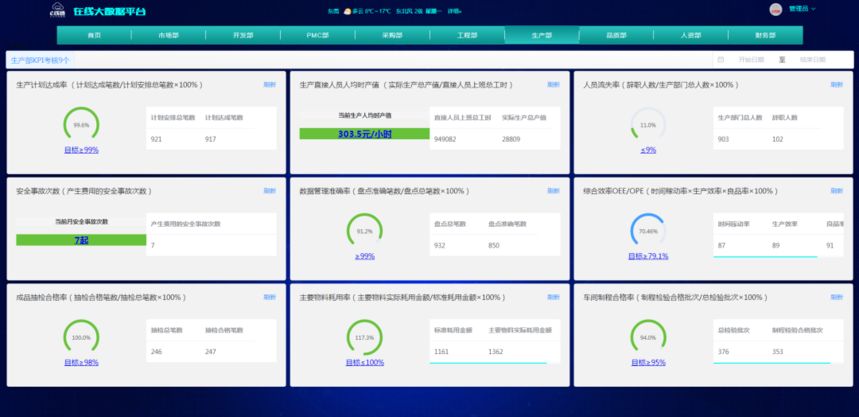Click the cloudy weather icon in the header
Image resolution: width=859 pixels, height=417 pixels.
click(x=346, y=11)
